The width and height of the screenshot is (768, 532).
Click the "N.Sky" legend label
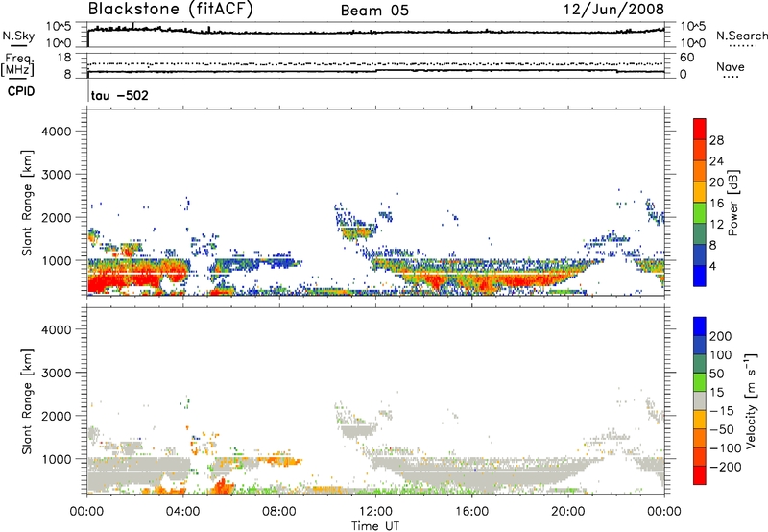18,36
